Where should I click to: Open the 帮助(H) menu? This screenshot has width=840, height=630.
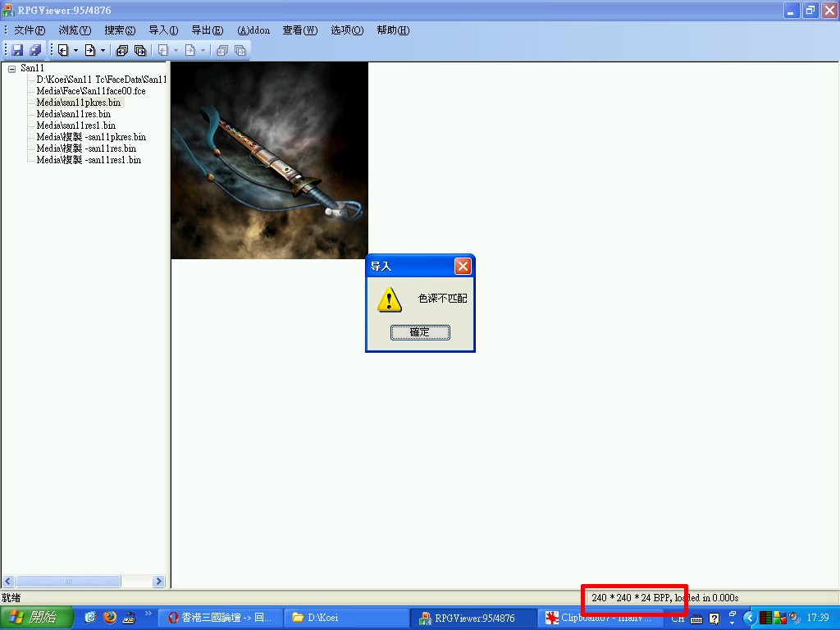click(393, 30)
